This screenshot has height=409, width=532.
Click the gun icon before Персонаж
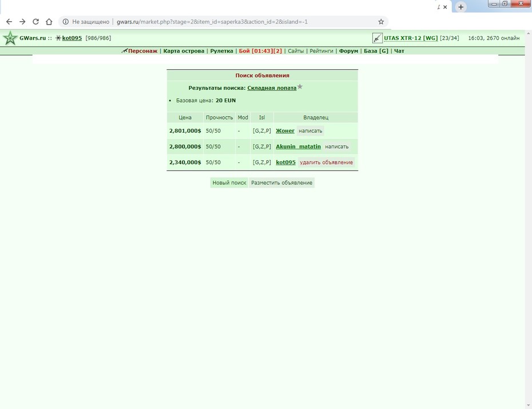[x=125, y=51]
